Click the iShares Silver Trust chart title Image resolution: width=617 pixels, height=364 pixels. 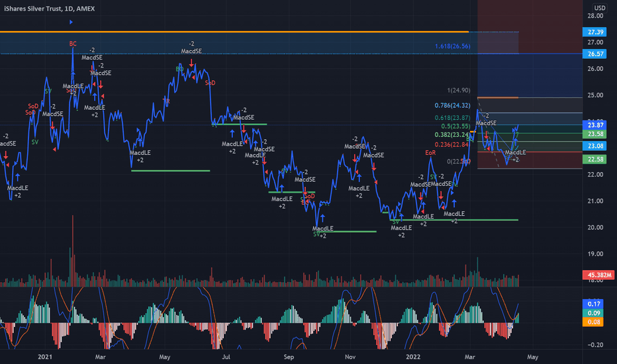click(50, 9)
